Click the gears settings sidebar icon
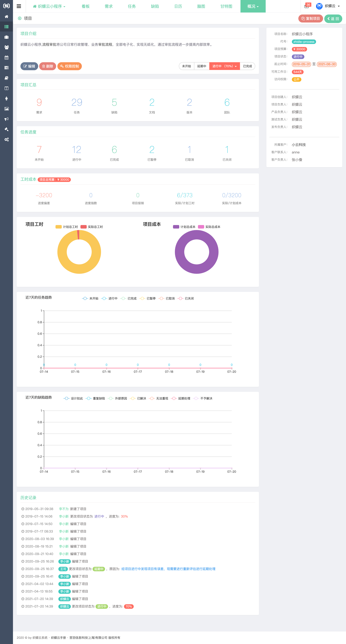 point(6,139)
